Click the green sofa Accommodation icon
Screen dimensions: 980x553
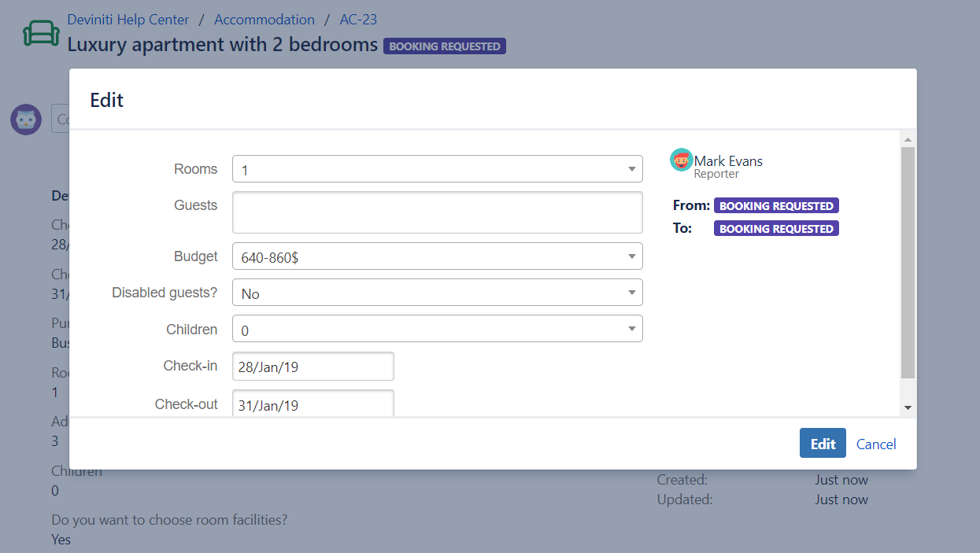41,33
